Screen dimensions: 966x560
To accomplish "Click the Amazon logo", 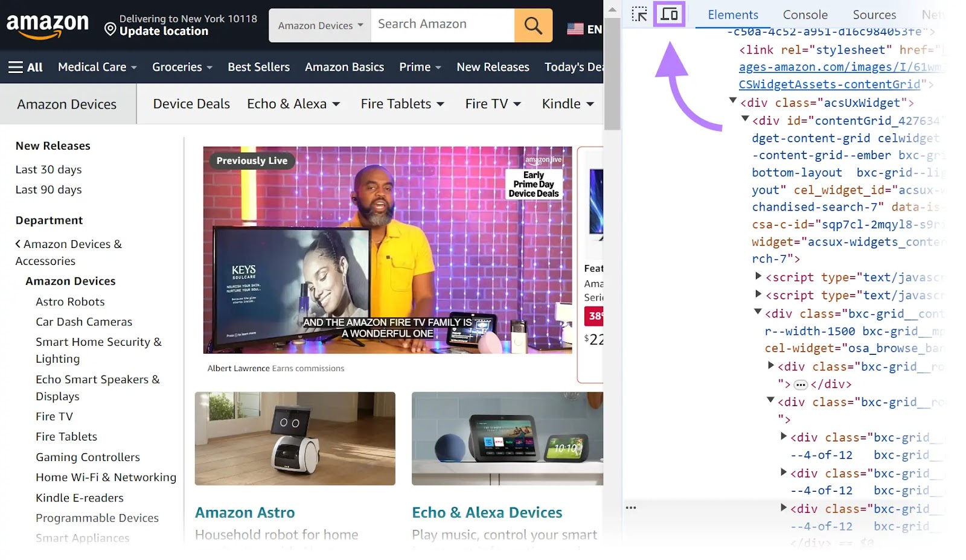I will [x=47, y=25].
